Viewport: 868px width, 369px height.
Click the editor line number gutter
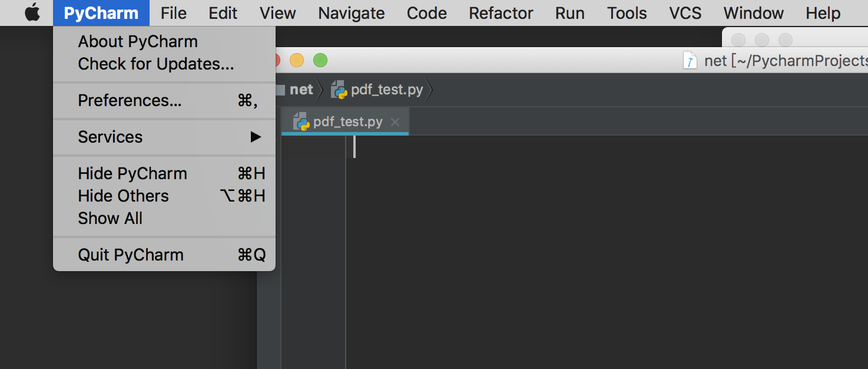click(x=313, y=253)
